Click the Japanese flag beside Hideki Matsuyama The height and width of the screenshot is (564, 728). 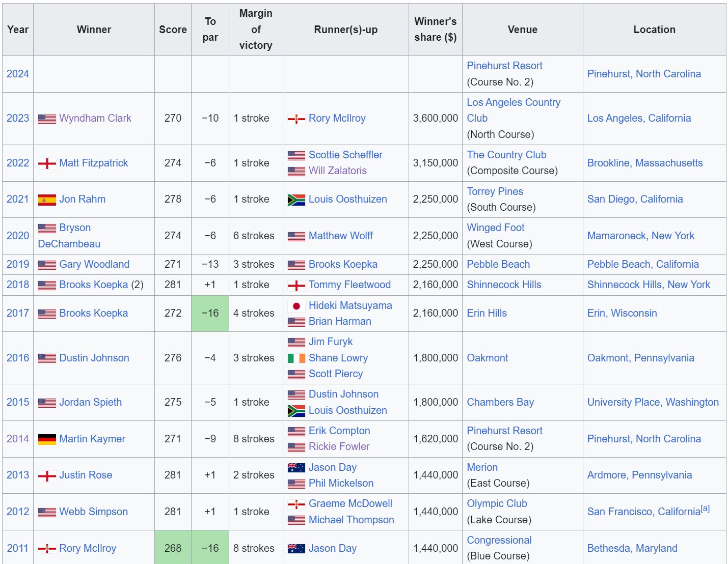[x=296, y=306]
